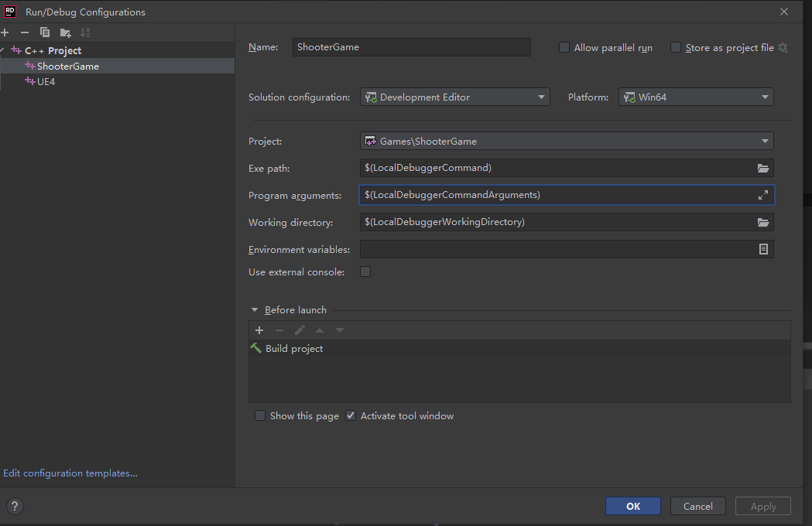Open Environment variables editor
This screenshot has height=526, width=812.
pyautogui.click(x=763, y=249)
